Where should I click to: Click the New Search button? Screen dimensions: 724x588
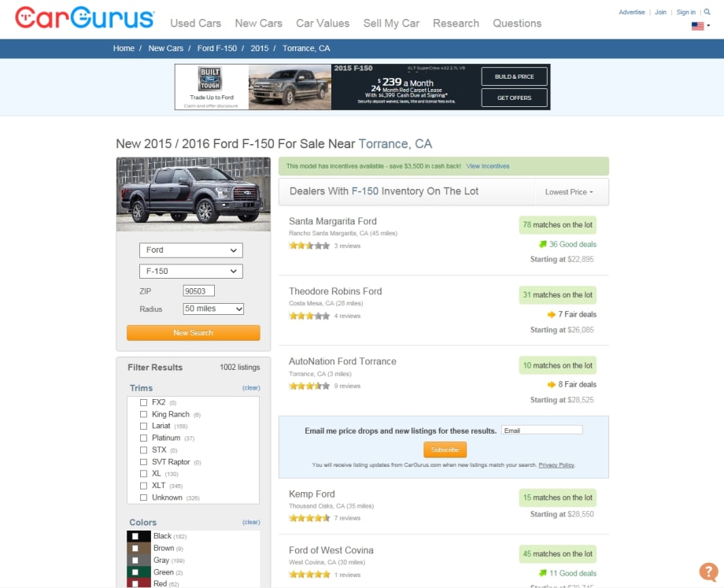(x=193, y=333)
